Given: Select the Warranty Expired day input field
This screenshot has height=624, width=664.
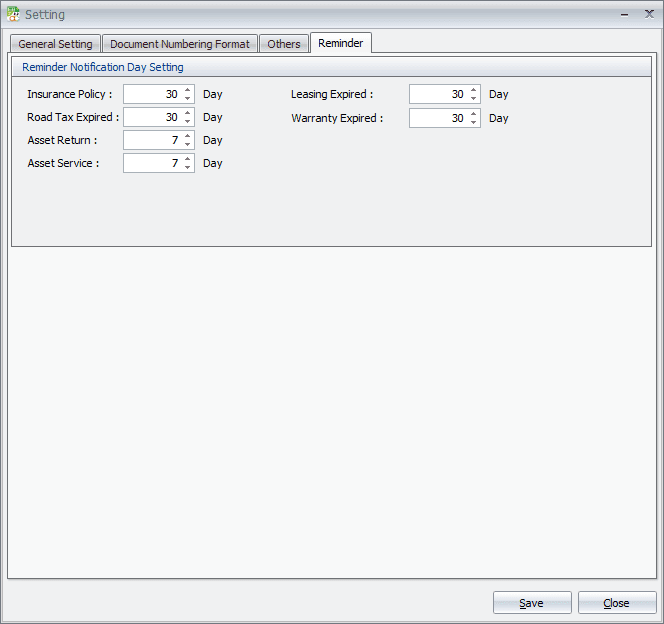Looking at the screenshot, I should click(438, 118).
